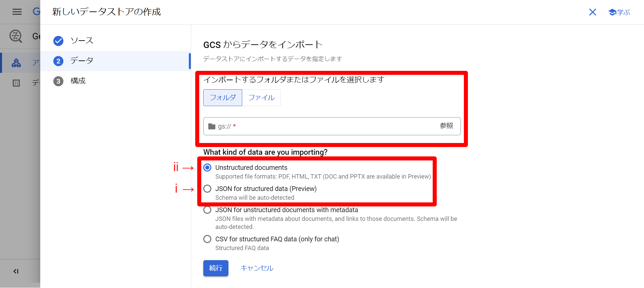Viewport: 644px width, 288px height.
Task: Select JSON for structured data option
Action: click(x=208, y=189)
